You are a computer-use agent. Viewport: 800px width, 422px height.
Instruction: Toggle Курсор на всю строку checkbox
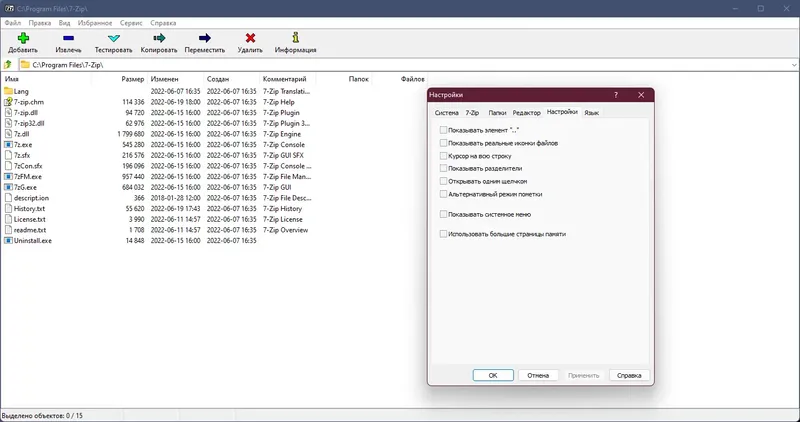click(443, 156)
